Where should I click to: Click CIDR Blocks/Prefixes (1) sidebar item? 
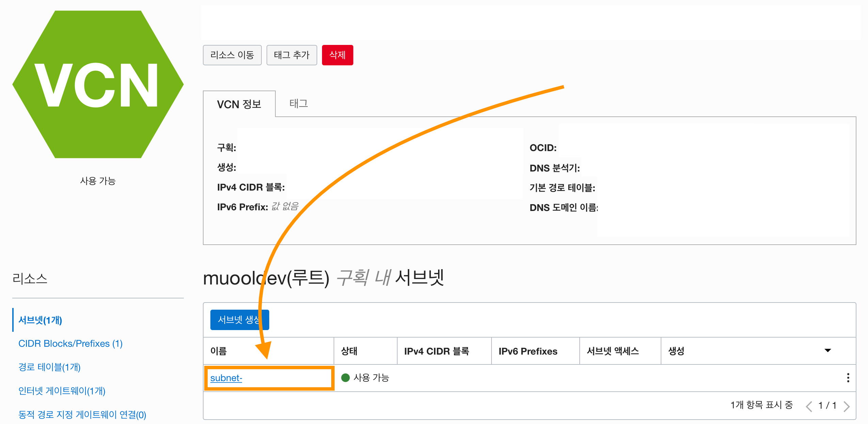point(70,343)
